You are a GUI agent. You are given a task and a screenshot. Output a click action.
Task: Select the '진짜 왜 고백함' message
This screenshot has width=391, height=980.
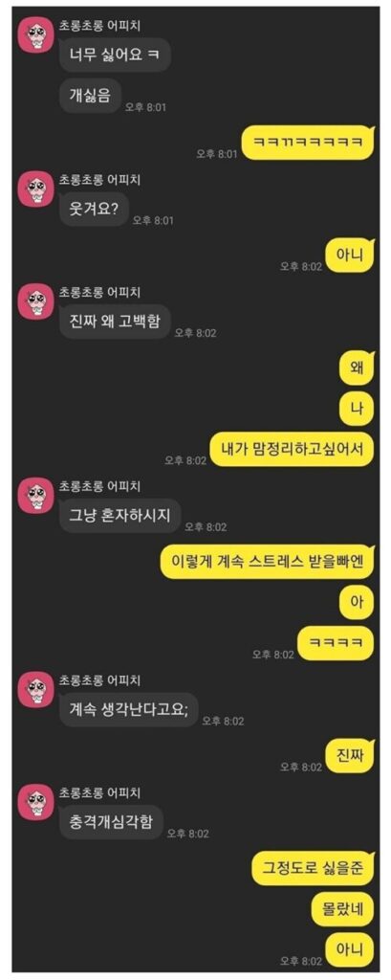115,322
